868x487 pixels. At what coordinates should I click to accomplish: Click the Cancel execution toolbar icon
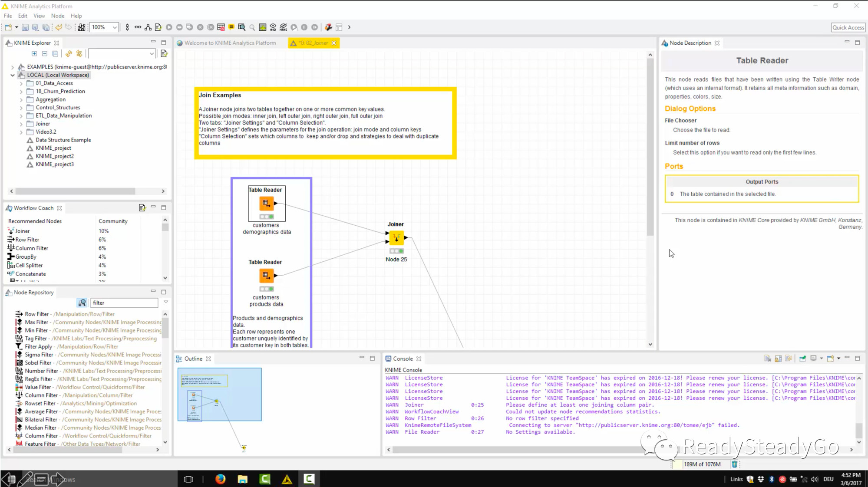[200, 27]
